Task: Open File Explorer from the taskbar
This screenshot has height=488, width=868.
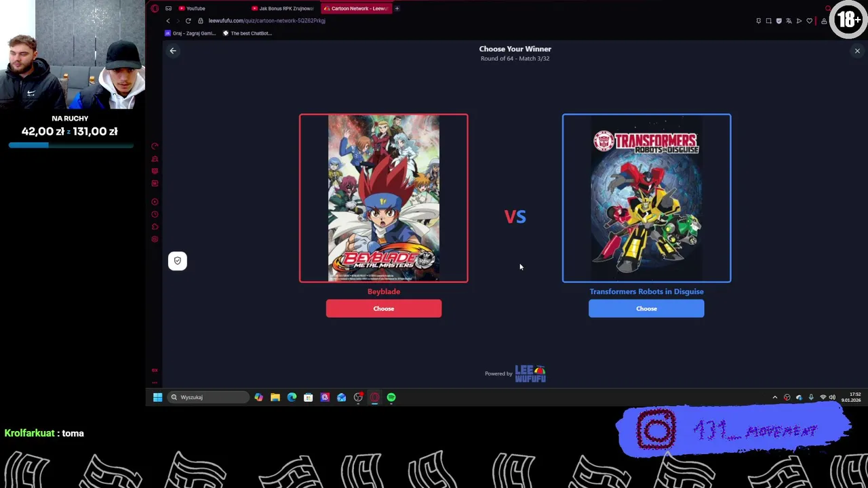Action: tap(275, 397)
